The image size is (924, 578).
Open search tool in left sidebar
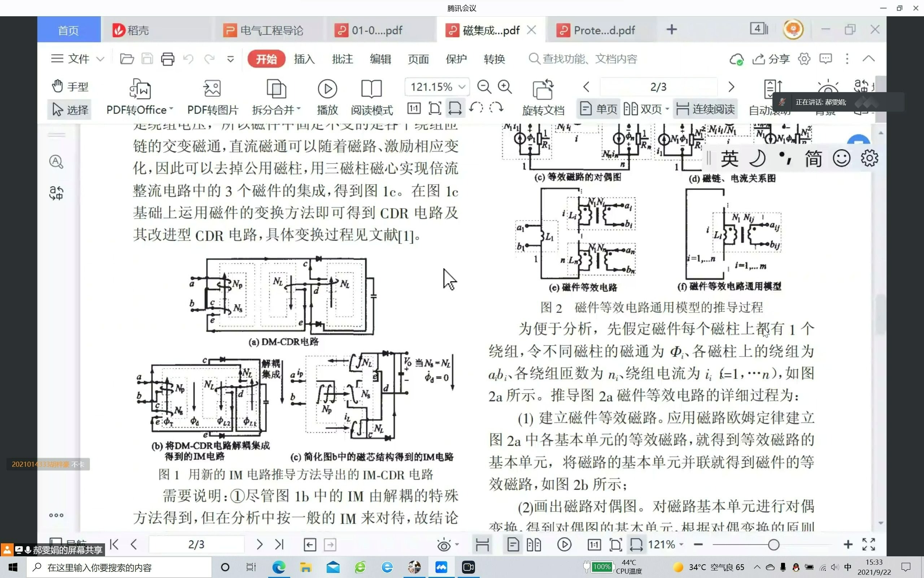(x=56, y=162)
